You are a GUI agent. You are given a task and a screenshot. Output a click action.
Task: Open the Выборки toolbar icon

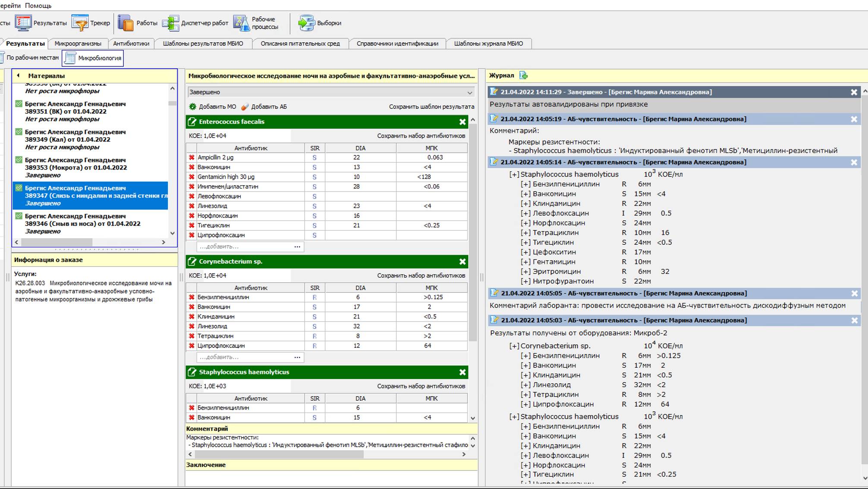tap(306, 23)
